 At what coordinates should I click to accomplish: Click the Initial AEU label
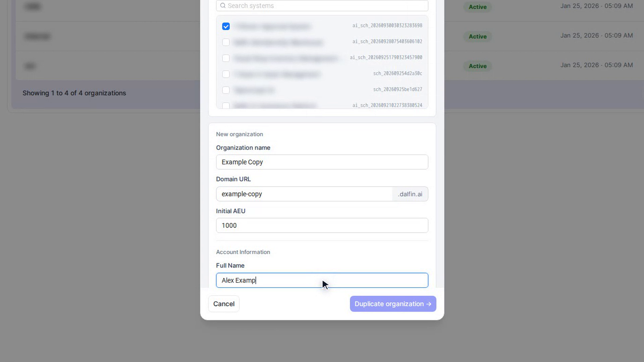coord(231,211)
